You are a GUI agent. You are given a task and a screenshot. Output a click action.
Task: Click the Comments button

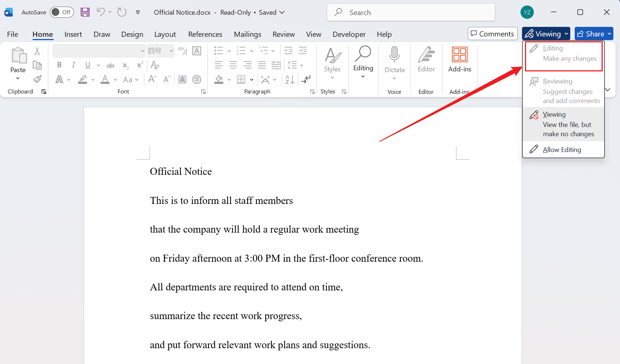(x=493, y=34)
